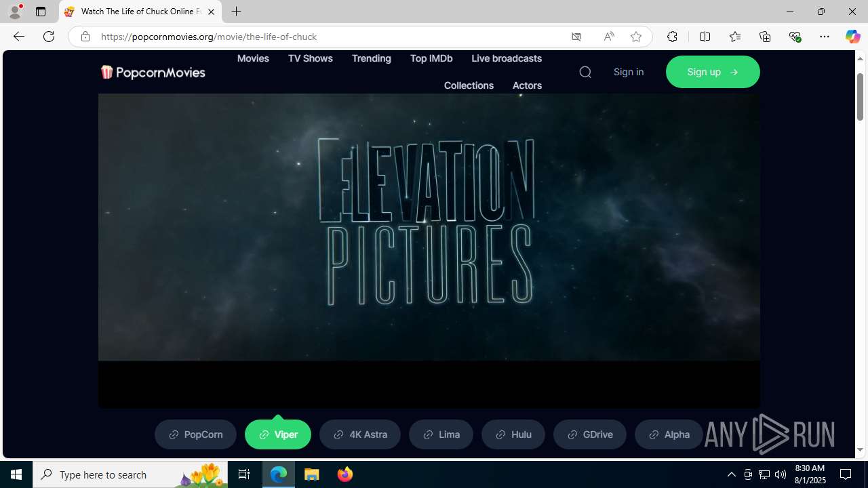This screenshot has height=488, width=868.
Task: Switch to 4K Astra server
Action: [360, 434]
